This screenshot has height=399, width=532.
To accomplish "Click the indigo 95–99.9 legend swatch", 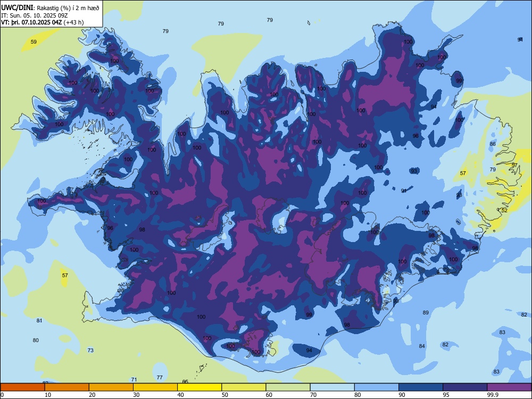I will [465, 387].
